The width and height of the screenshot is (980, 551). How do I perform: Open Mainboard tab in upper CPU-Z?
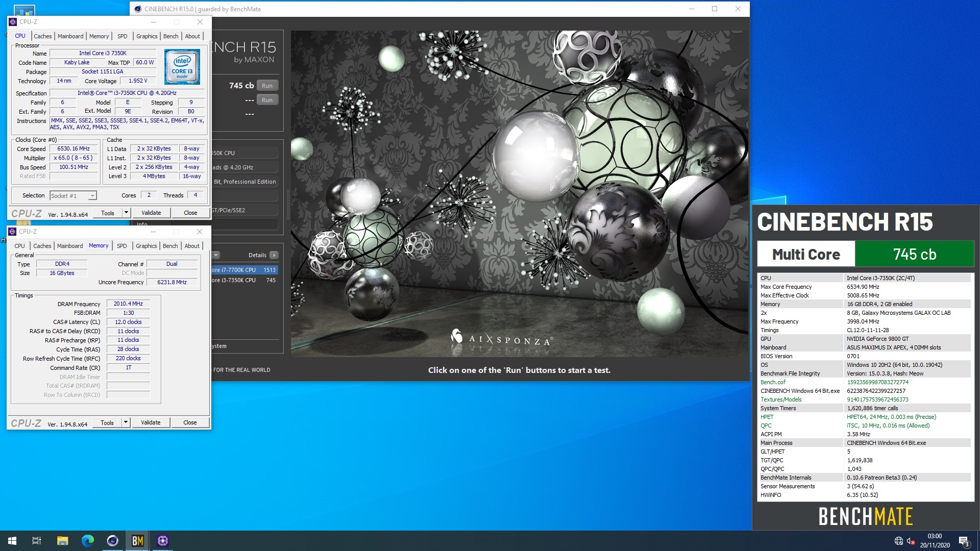click(70, 36)
